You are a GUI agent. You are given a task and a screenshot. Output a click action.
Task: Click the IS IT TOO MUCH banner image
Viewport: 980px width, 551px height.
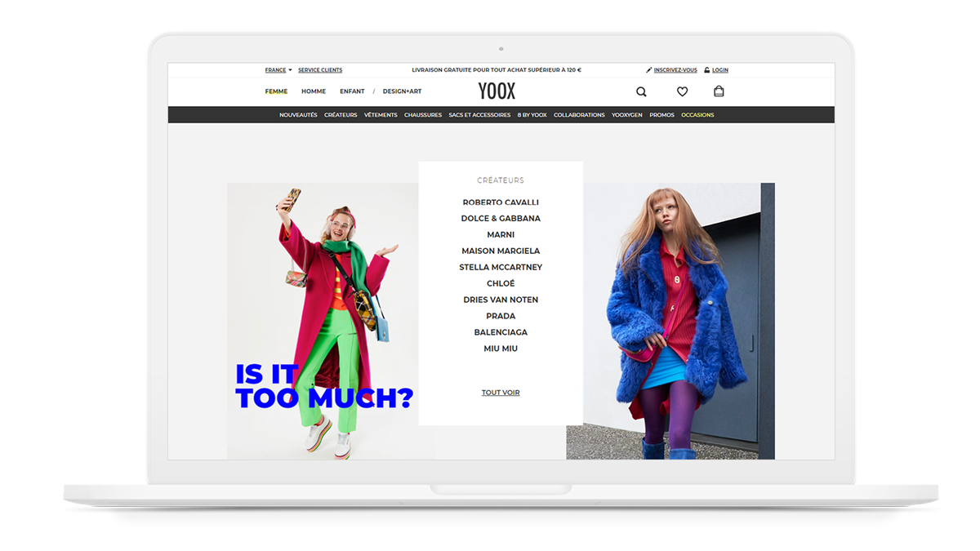click(x=323, y=318)
